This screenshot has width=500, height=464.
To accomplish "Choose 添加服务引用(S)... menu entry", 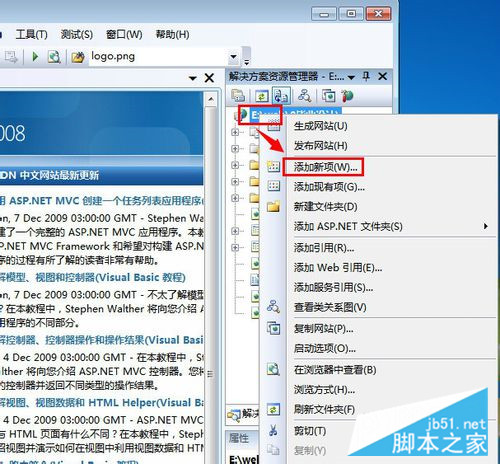I will 392,287.
